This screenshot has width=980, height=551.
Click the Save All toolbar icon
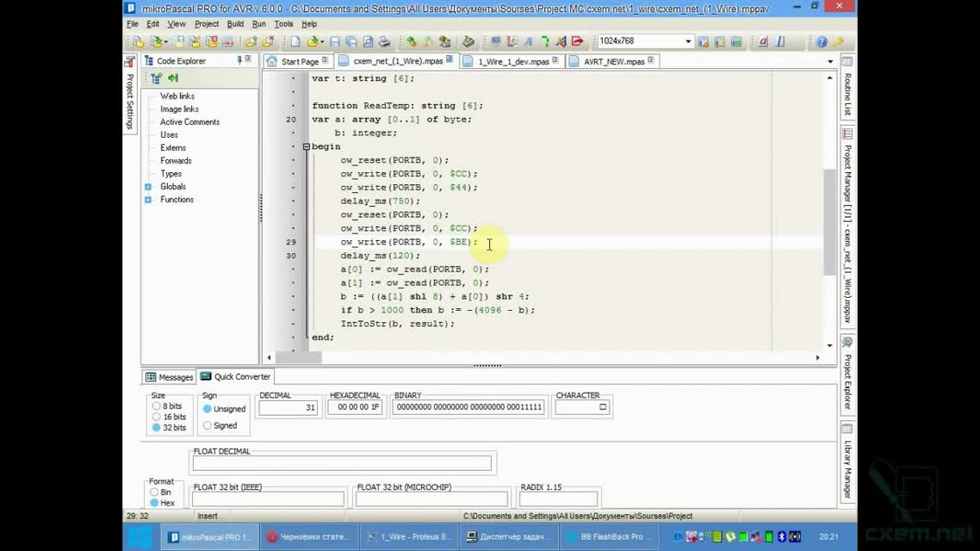coord(351,41)
